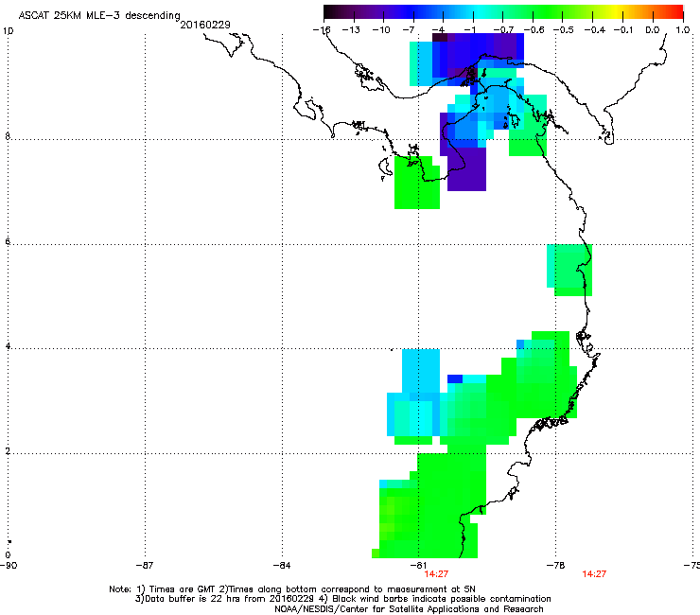
Task: Click the color bar label '-0.1'
Action: (x=623, y=30)
